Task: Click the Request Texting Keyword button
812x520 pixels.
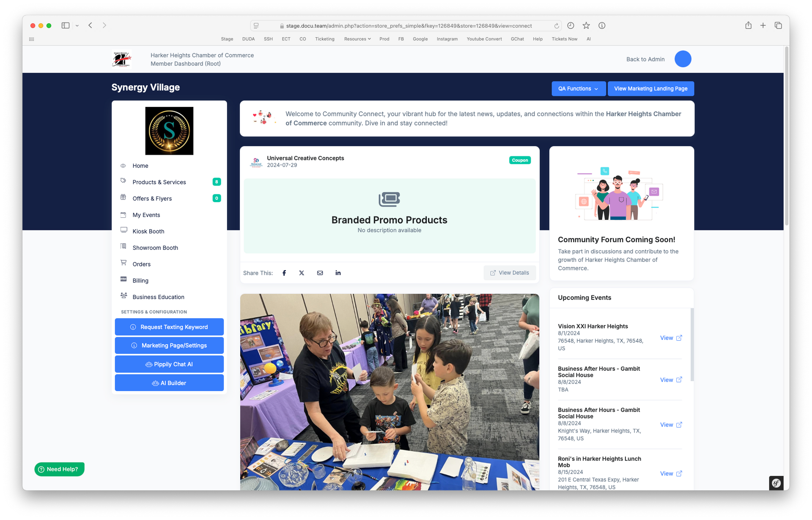Action: 169,327
